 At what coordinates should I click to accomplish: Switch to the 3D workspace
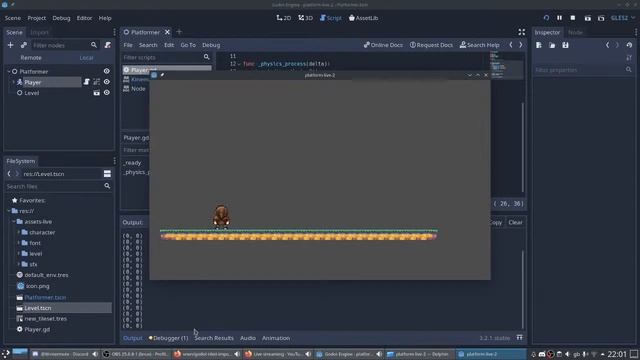305,18
